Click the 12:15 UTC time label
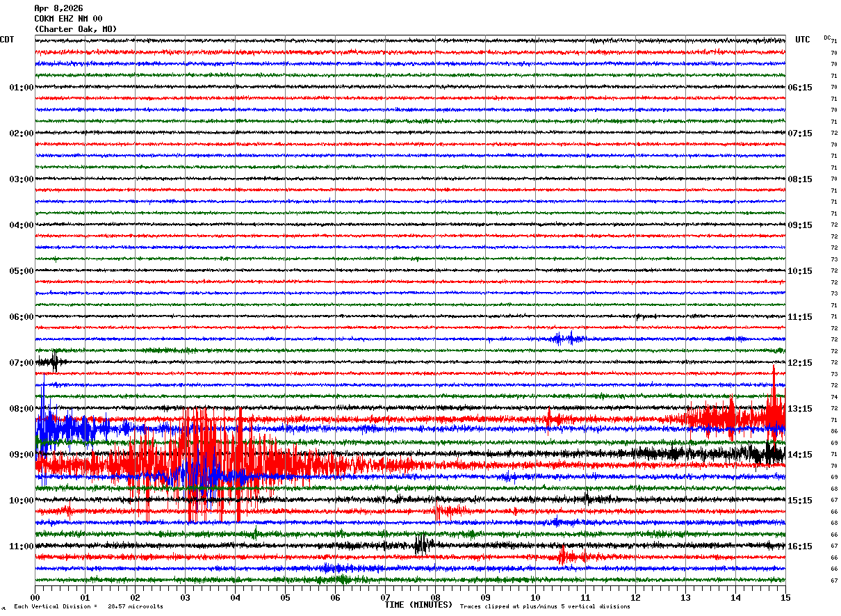The image size is (841, 616). coord(800,363)
